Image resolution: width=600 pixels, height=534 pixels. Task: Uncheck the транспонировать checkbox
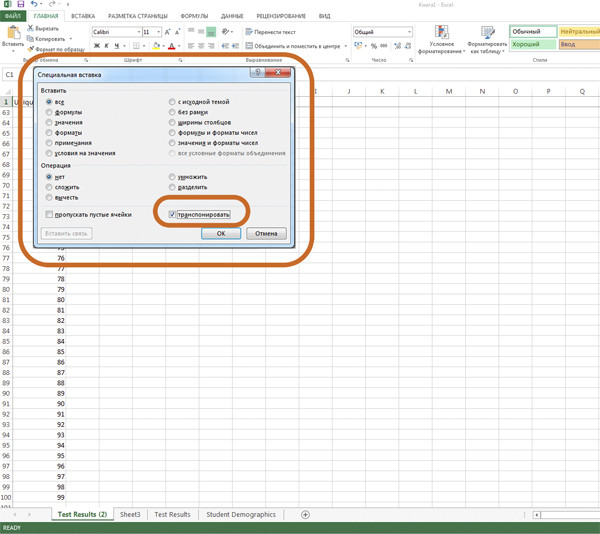pyautogui.click(x=173, y=214)
